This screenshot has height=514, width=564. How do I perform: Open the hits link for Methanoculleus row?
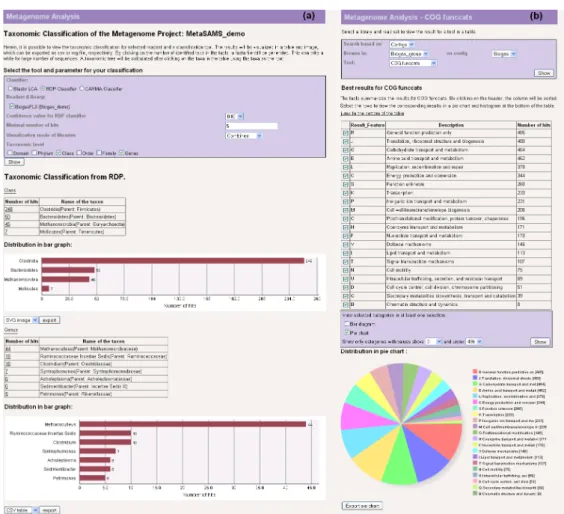8,349
